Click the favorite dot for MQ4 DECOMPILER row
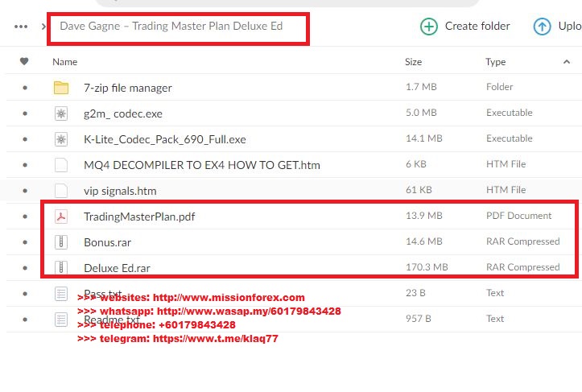 pyautogui.click(x=25, y=165)
